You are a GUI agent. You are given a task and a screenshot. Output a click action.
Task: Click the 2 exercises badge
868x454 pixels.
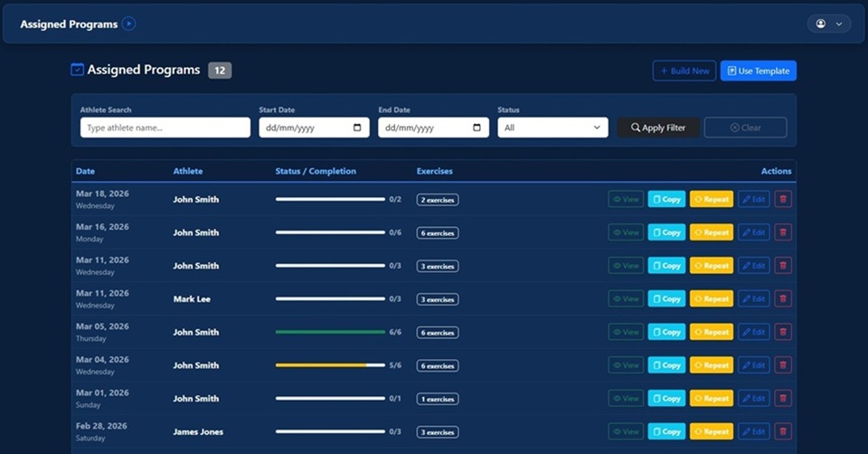pyautogui.click(x=438, y=200)
